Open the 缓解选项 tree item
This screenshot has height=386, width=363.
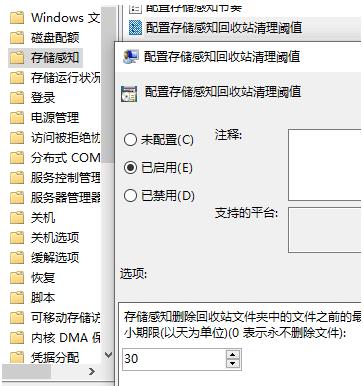55,258
